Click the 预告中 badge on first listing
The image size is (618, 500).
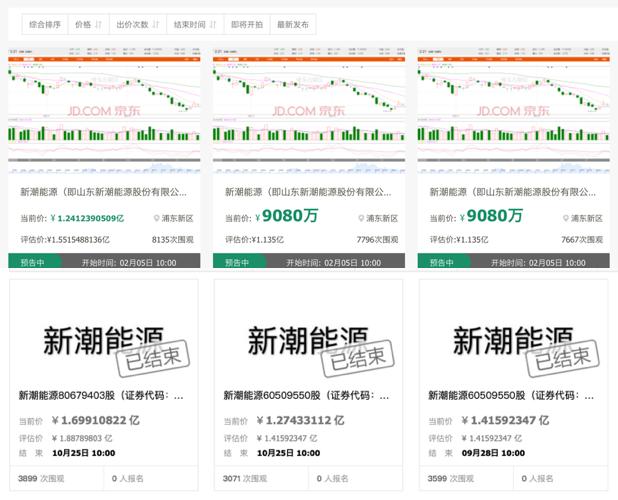pyautogui.click(x=31, y=262)
